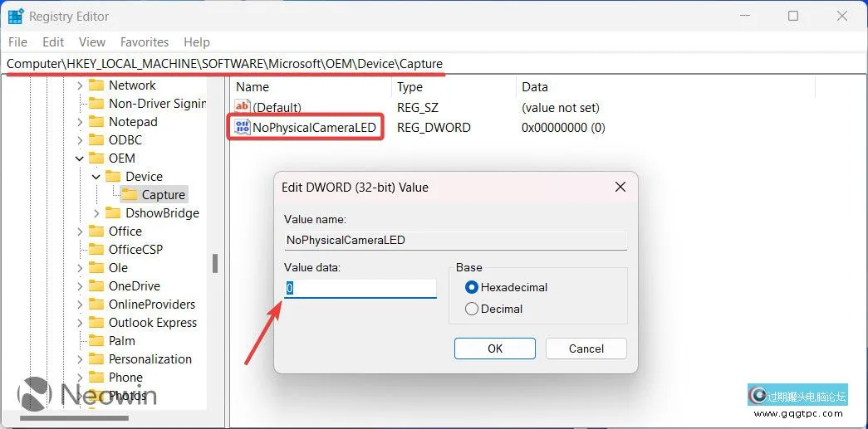Select the Network folder icon

coord(96,85)
